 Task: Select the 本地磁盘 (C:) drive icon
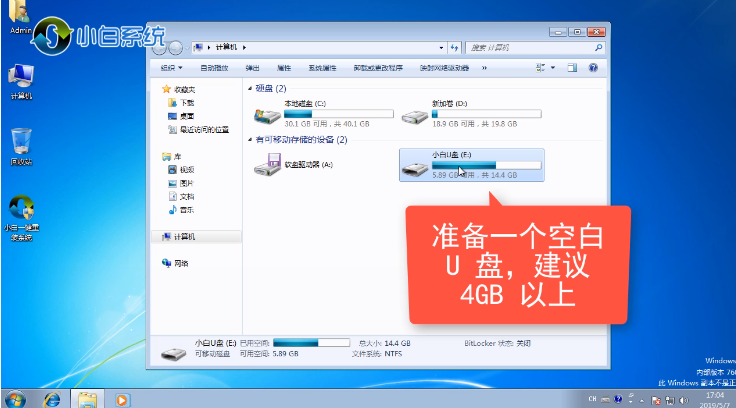tap(267, 115)
